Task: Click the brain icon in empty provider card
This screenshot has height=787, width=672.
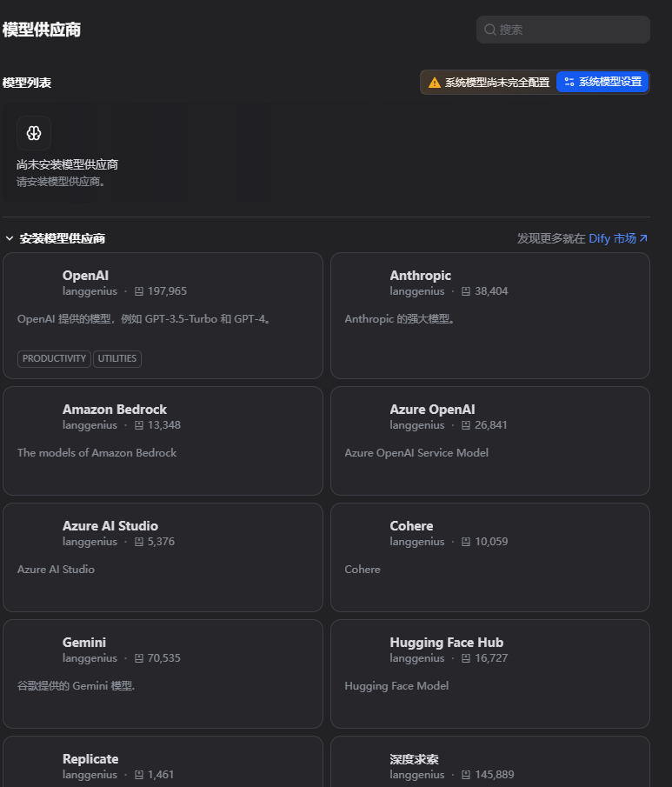Action: point(34,133)
